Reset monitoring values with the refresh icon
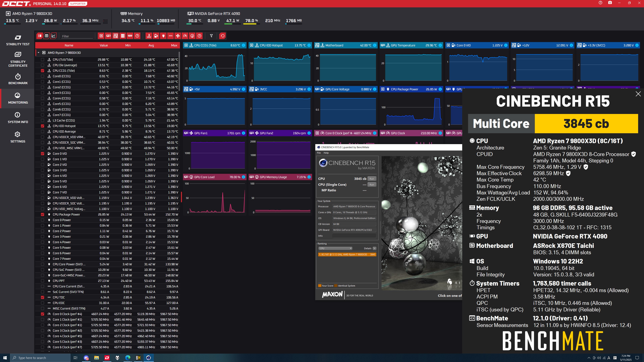This screenshot has height=362, width=644. click(x=223, y=36)
